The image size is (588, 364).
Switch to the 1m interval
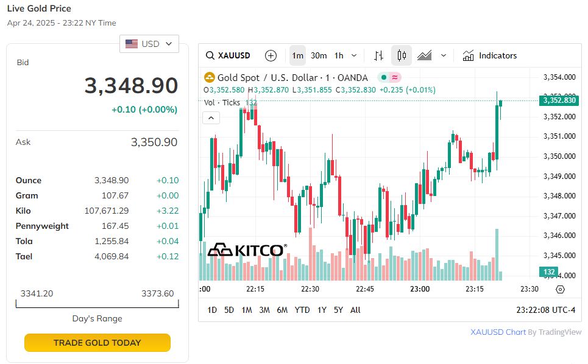[297, 55]
